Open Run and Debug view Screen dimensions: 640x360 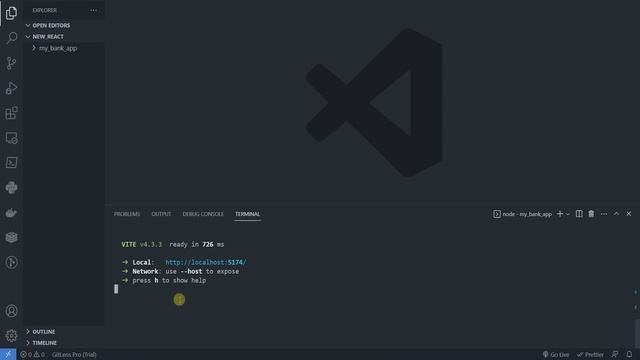coord(11,88)
